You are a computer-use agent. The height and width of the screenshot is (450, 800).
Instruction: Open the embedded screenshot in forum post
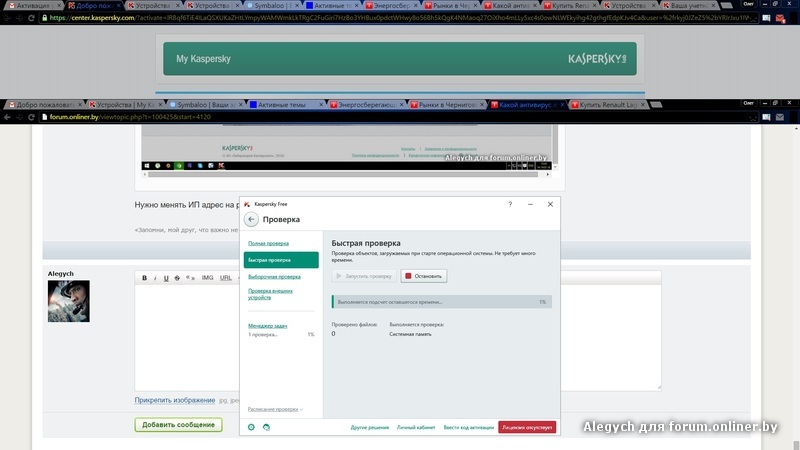(347, 147)
